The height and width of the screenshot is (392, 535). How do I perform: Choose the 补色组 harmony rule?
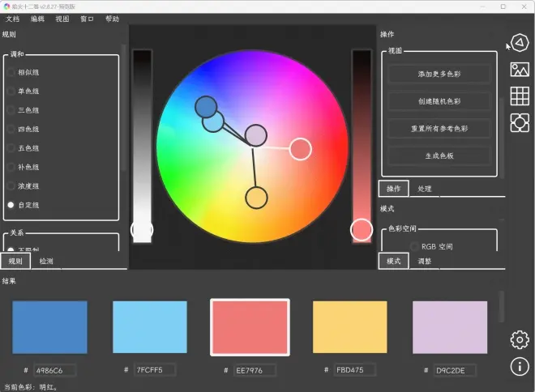[28, 167]
